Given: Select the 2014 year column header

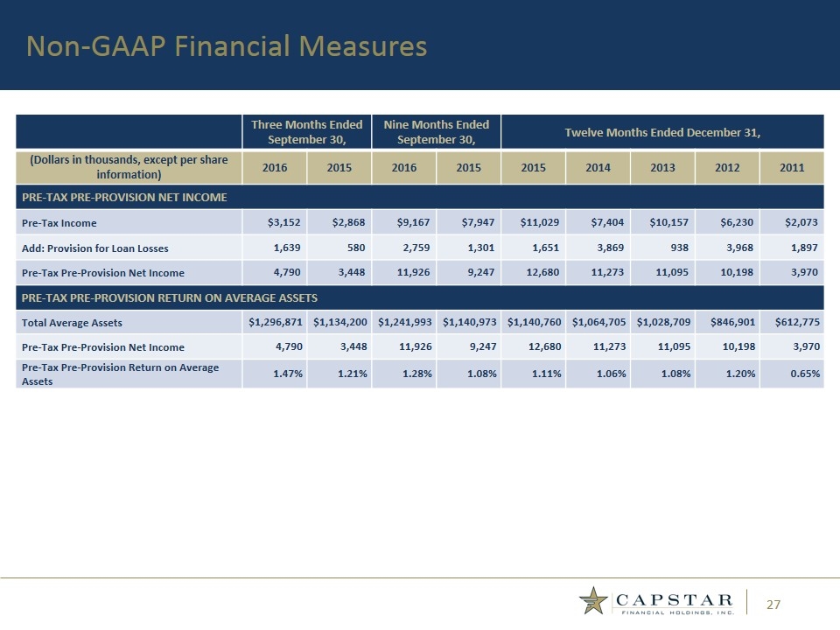Looking at the screenshot, I should (x=598, y=166).
